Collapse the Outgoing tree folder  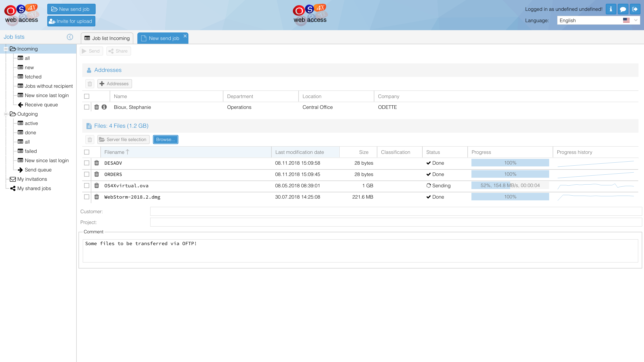6,114
